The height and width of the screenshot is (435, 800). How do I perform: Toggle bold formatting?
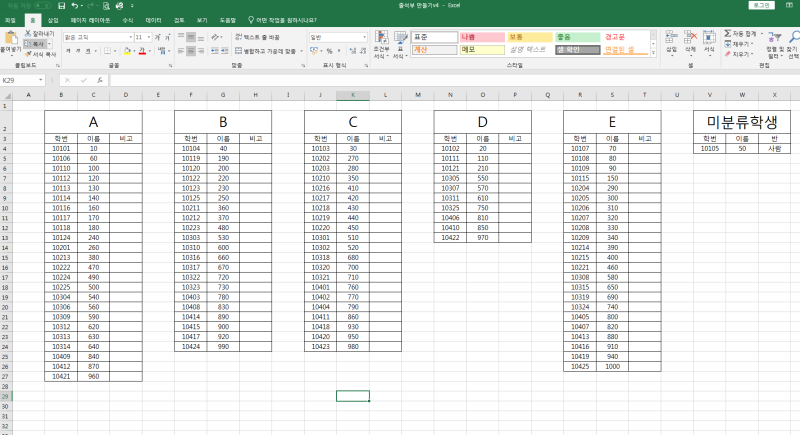(x=68, y=51)
